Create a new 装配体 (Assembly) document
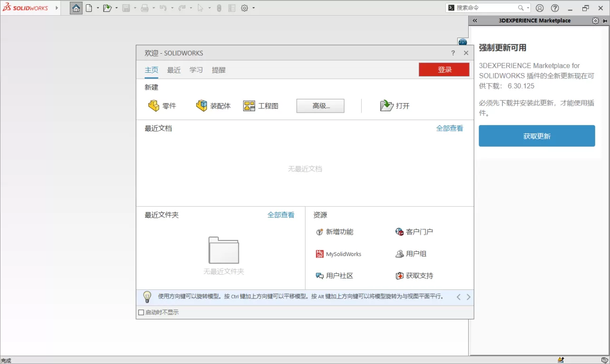The width and height of the screenshot is (610, 364). [213, 105]
